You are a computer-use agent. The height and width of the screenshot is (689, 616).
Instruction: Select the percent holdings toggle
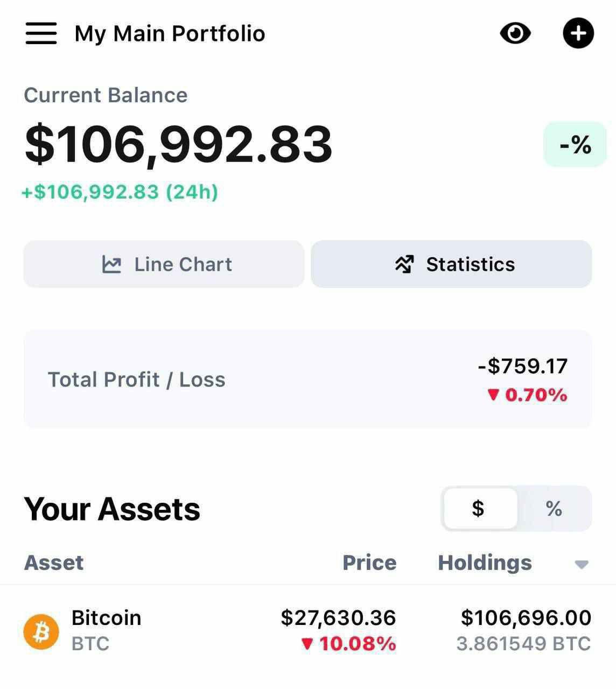click(554, 509)
